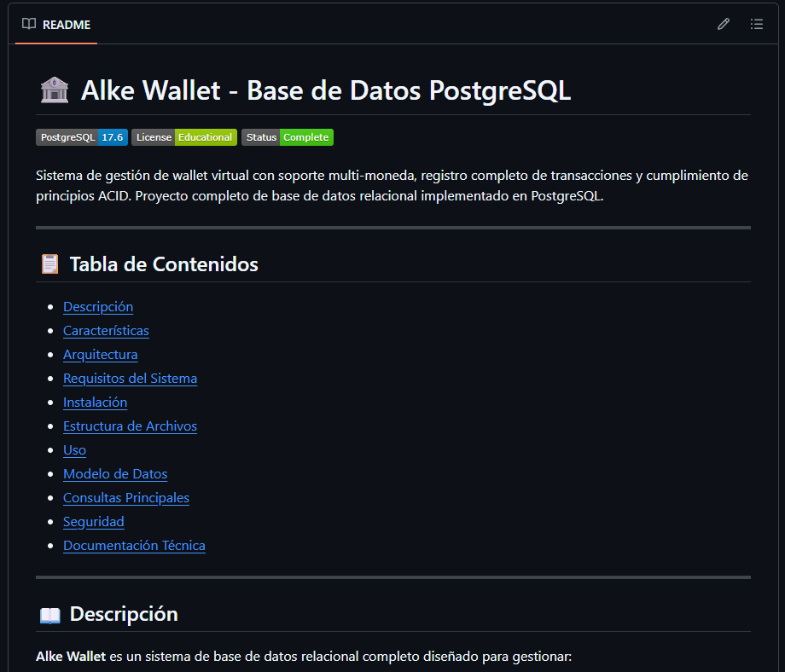
Task: Click the PostgreSQL 17.6 badge
Action: [x=81, y=136]
